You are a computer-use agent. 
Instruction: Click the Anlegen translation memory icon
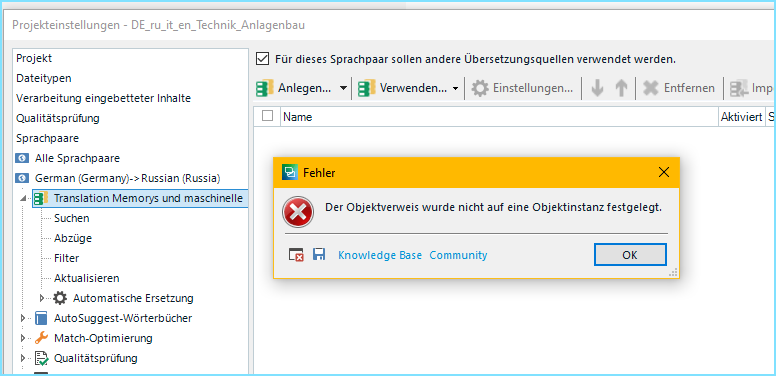264,89
